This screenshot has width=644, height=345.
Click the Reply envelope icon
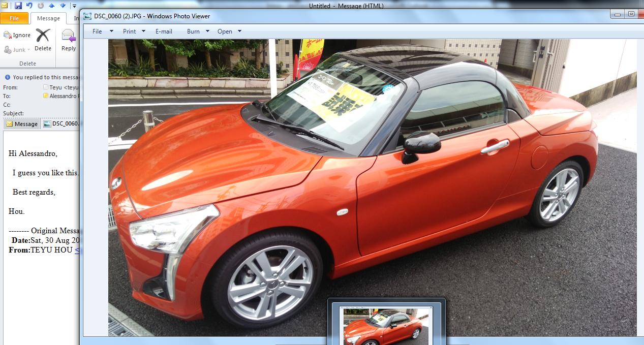tap(68, 36)
